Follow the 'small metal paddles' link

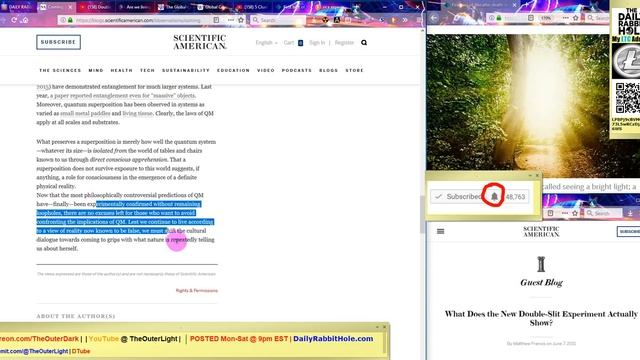coord(85,113)
